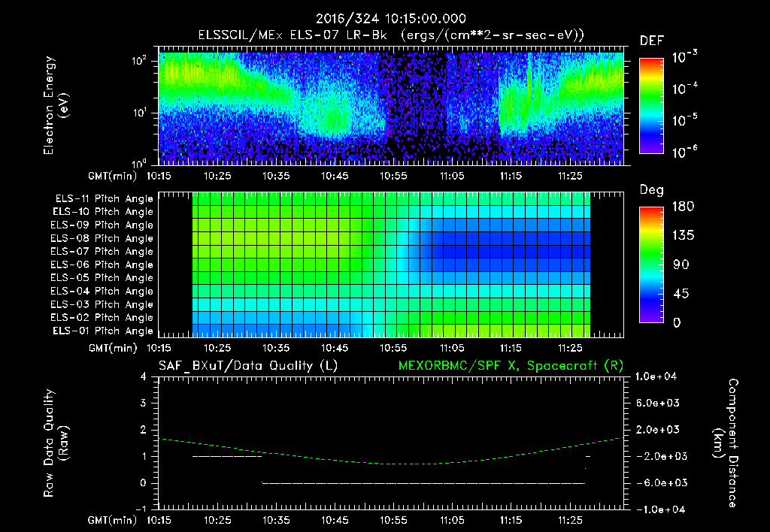Click 11:15 tick under pitch angle panel
Image resolution: width=770 pixels, height=532 pixels.
point(511,348)
